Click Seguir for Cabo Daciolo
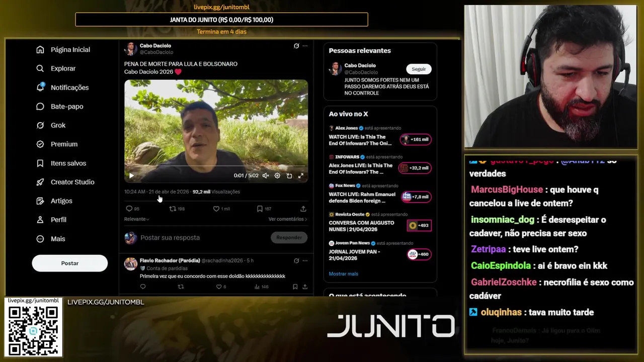Image resolution: width=644 pixels, height=362 pixels. coord(419,69)
